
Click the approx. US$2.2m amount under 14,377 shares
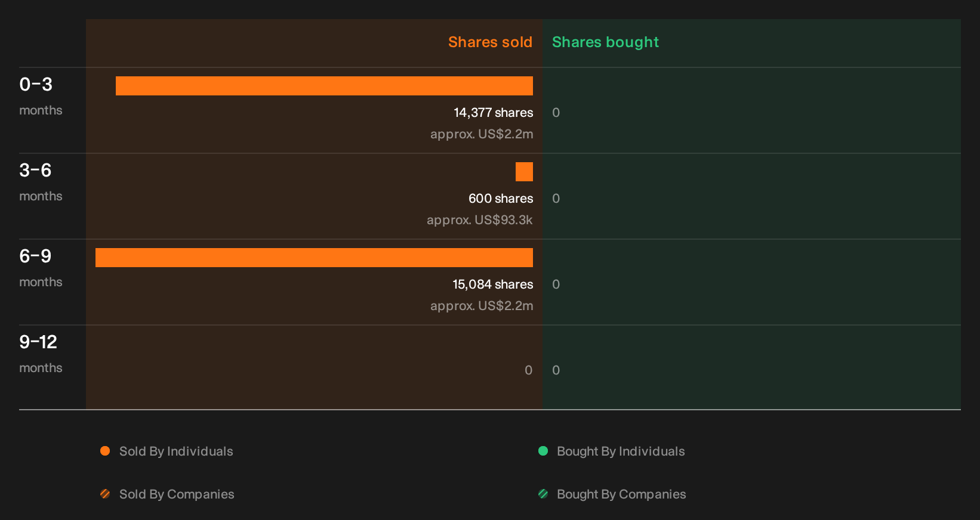pos(482,134)
